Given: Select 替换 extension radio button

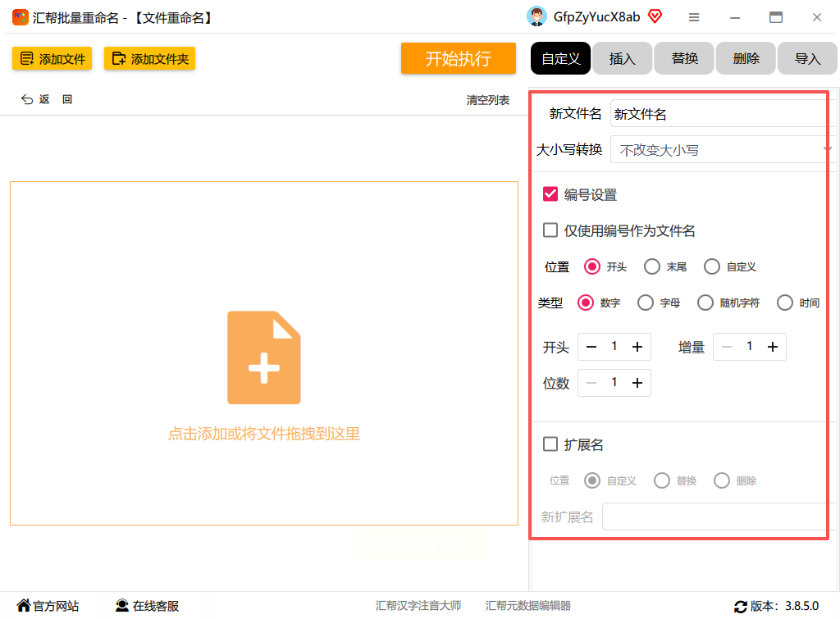Looking at the screenshot, I should tap(662, 480).
